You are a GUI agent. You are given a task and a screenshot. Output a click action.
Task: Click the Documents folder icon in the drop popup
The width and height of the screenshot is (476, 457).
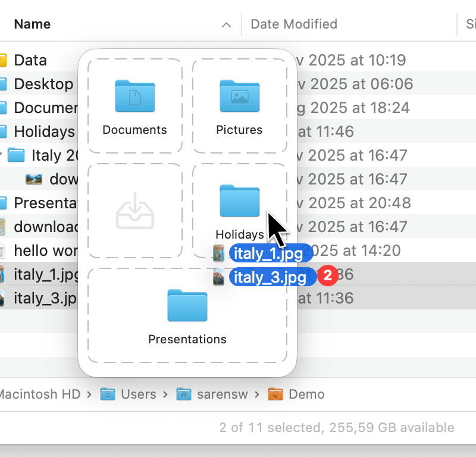pos(135,96)
